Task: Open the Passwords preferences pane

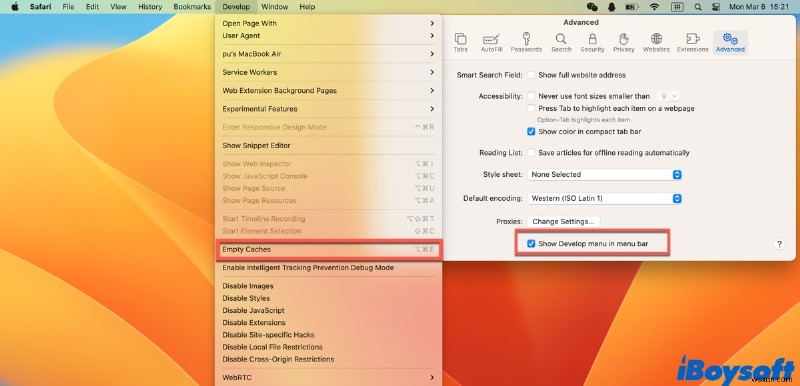Action: click(x=526, y=43)
